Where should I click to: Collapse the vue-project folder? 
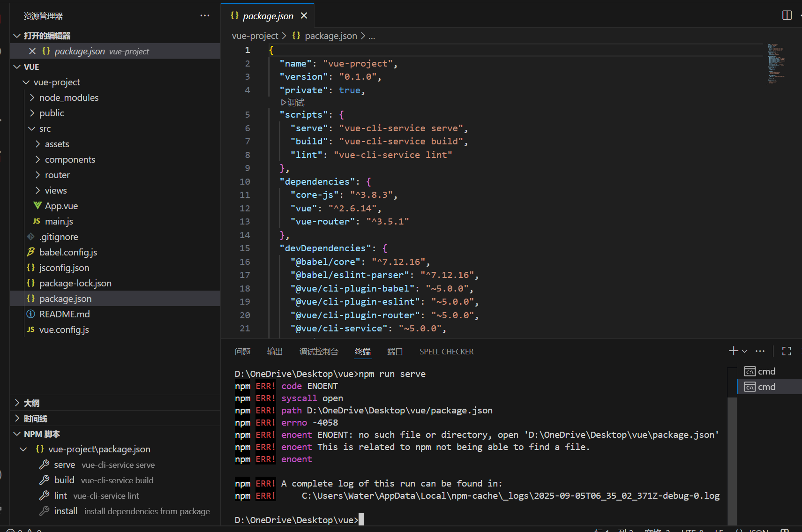click(x=26, y=82)
